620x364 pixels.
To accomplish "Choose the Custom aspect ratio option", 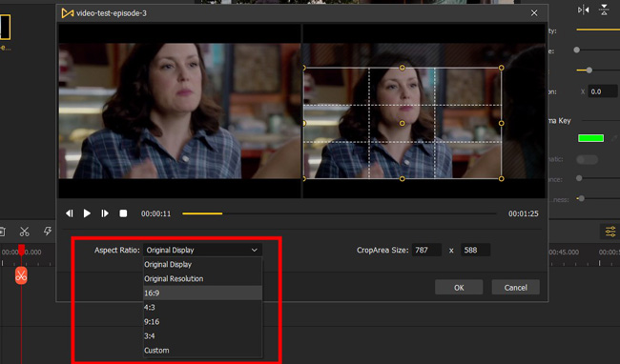I will 202,350.
